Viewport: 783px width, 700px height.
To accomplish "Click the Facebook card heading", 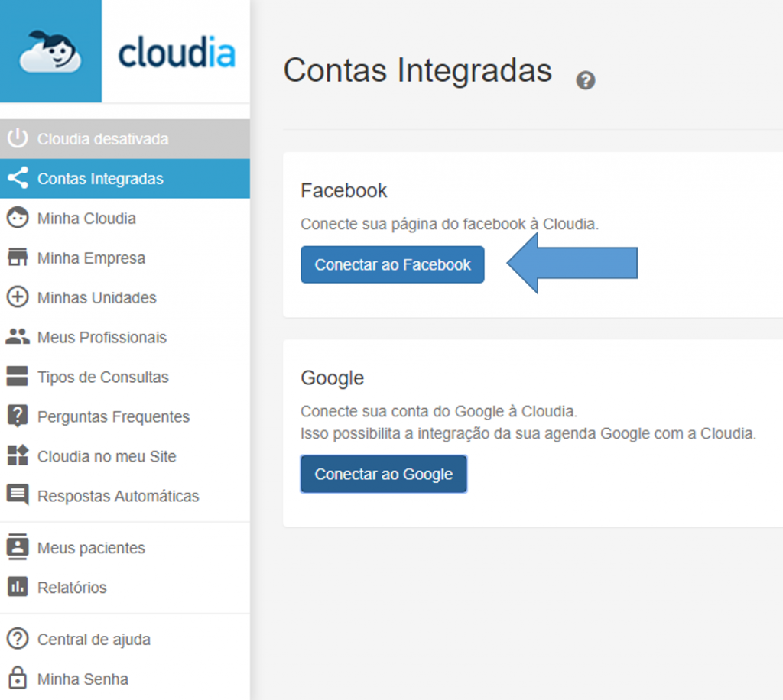I will coord(343,190).
